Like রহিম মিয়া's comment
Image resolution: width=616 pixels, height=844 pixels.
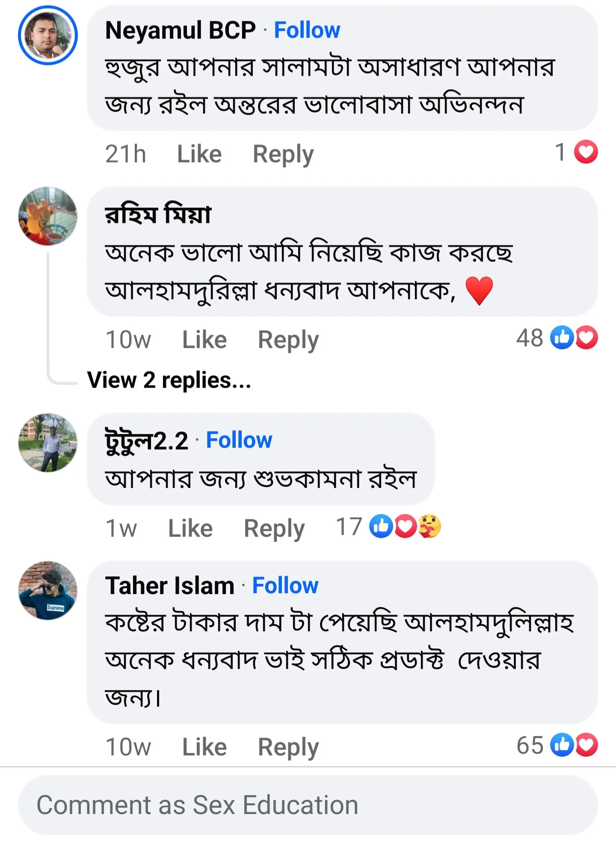point(204,339)
